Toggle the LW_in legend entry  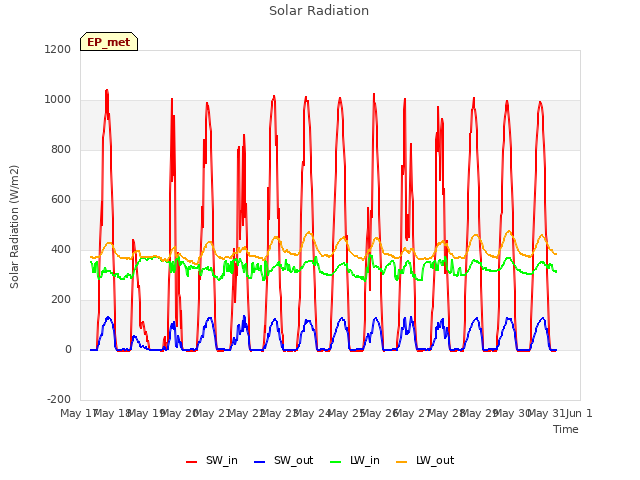pyautogui.click(x=355, y=460)
